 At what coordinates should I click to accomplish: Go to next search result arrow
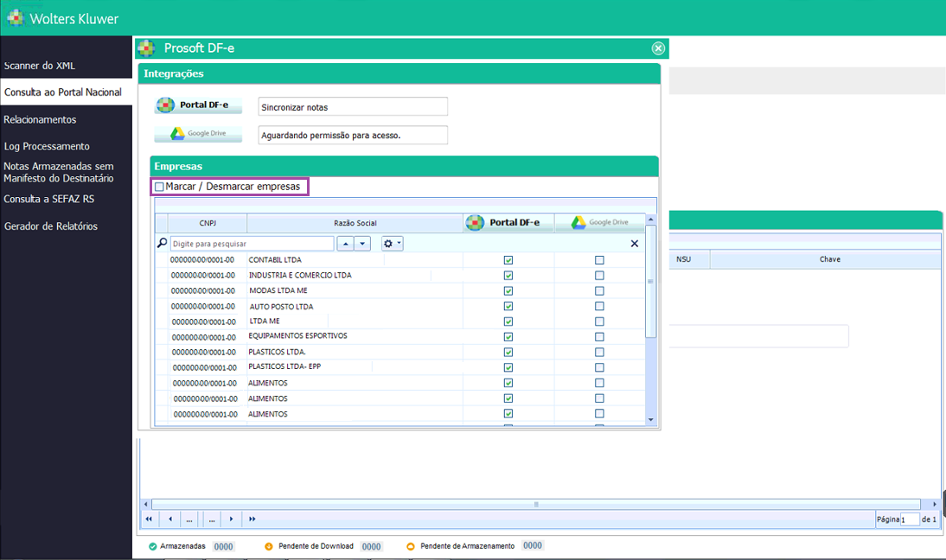point(362,244)
